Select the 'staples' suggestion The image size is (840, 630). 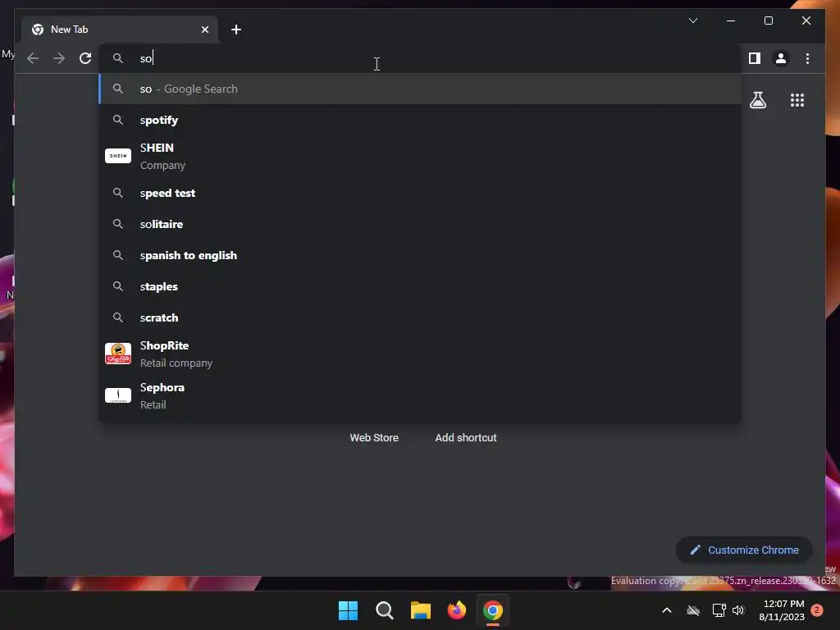tap(421, 286)
